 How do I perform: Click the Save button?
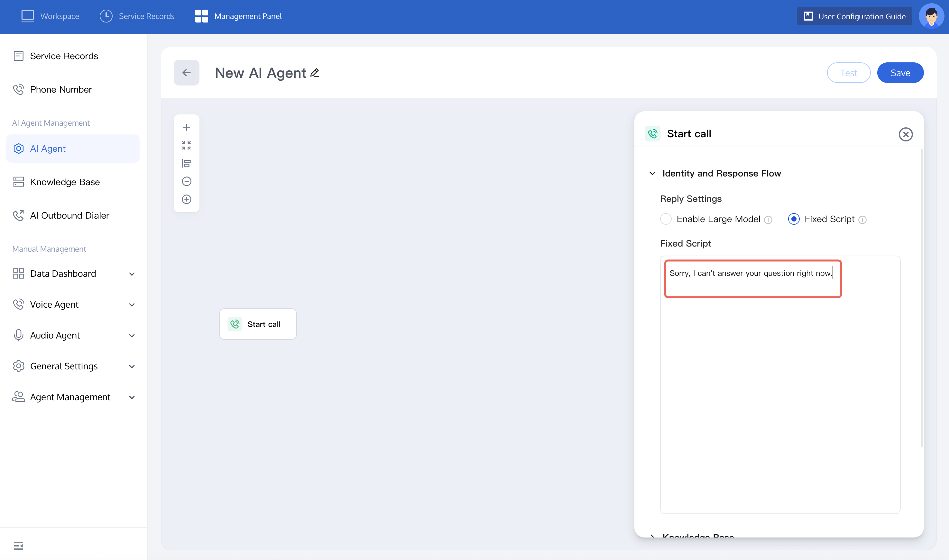click(900, 72)
